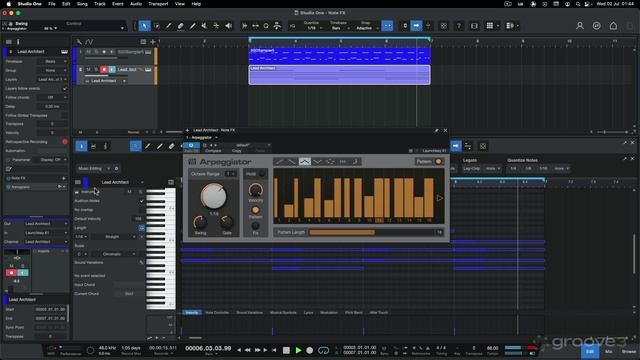Image resolution: width=640 pixels, height=360 pixels.
Task: Click the arpeggiator Swing knob
Action: point(200,222)
